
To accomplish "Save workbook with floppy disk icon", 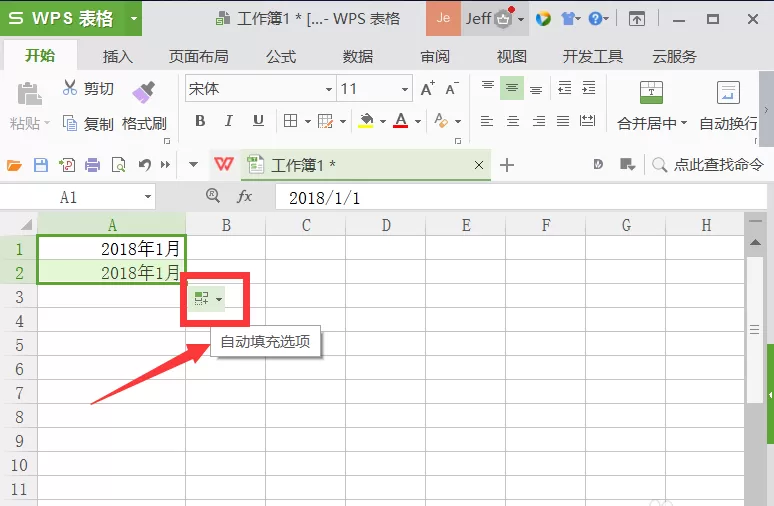I will click(x=41, y=165).
